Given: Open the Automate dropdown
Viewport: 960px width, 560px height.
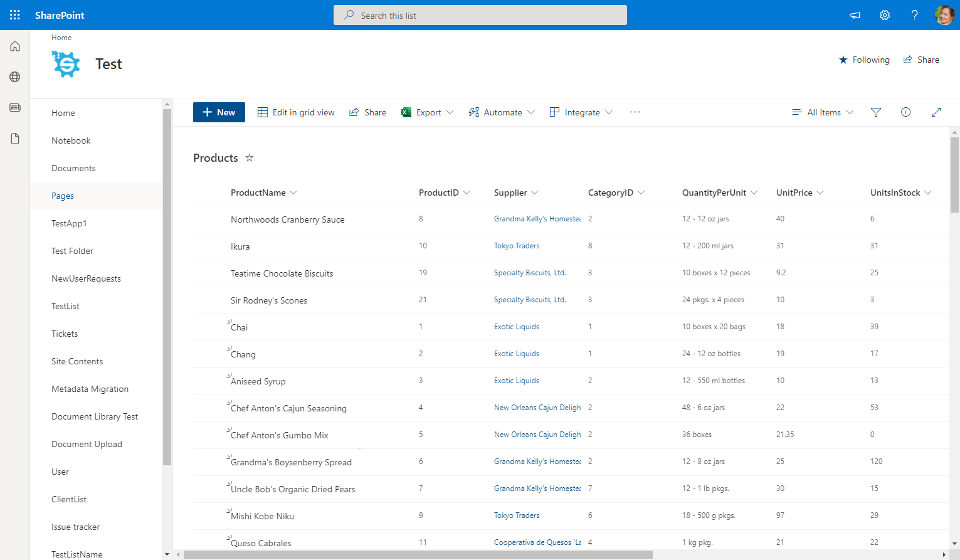Looking at the screenshot, I should [x=502, y=112].
